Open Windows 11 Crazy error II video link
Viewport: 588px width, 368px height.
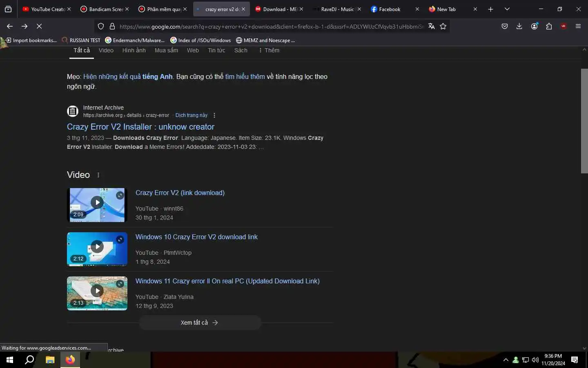point(227,281)
